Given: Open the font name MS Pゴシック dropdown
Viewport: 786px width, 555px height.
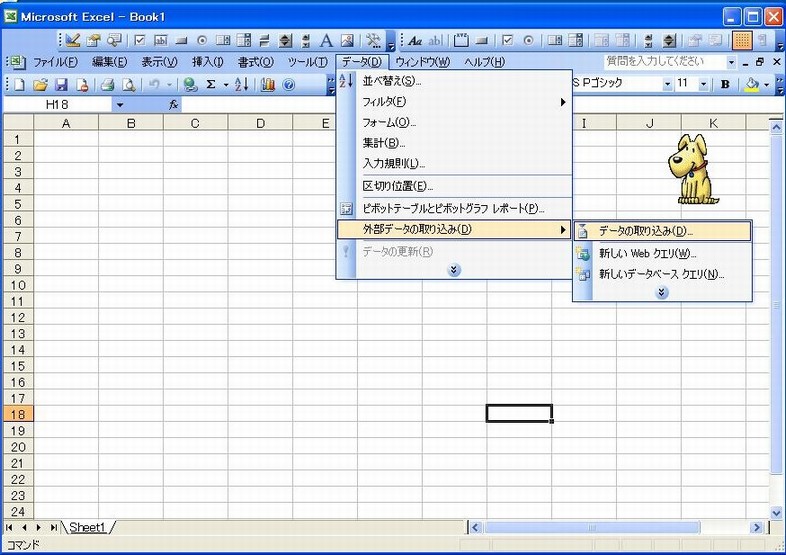Looking at the screenshot, I should tap(667, 84).
